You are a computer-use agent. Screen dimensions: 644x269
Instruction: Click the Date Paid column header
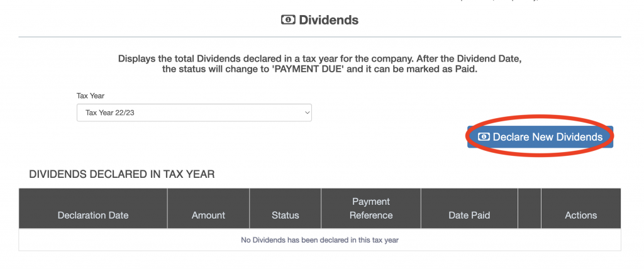tap(469, 215)
